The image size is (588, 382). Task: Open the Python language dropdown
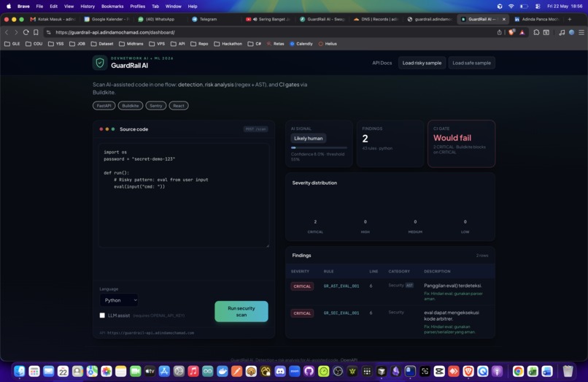[119, 300]
